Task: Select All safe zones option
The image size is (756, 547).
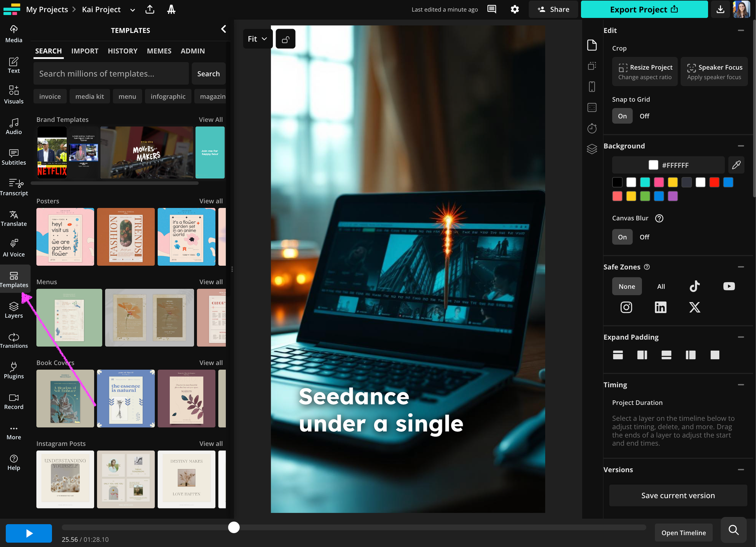Action: pos(661,287)
